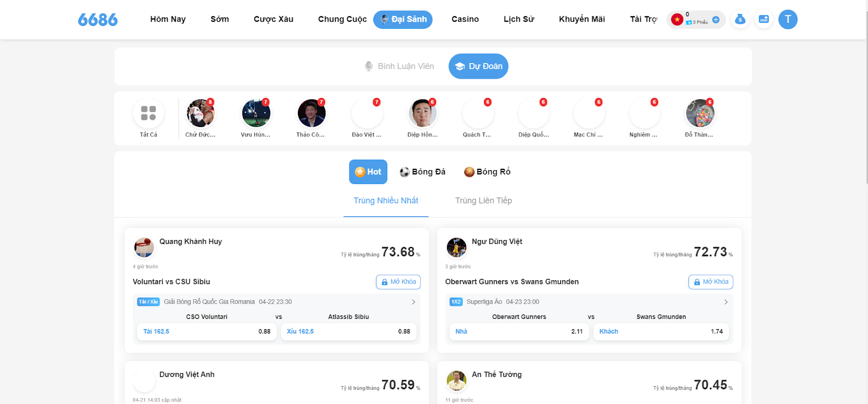The height and width of the screenshot is (404, 868).
Task: Unlock Ngư Dũng Việt's prediction with Mở Khóa
Action: coord(711,282)
